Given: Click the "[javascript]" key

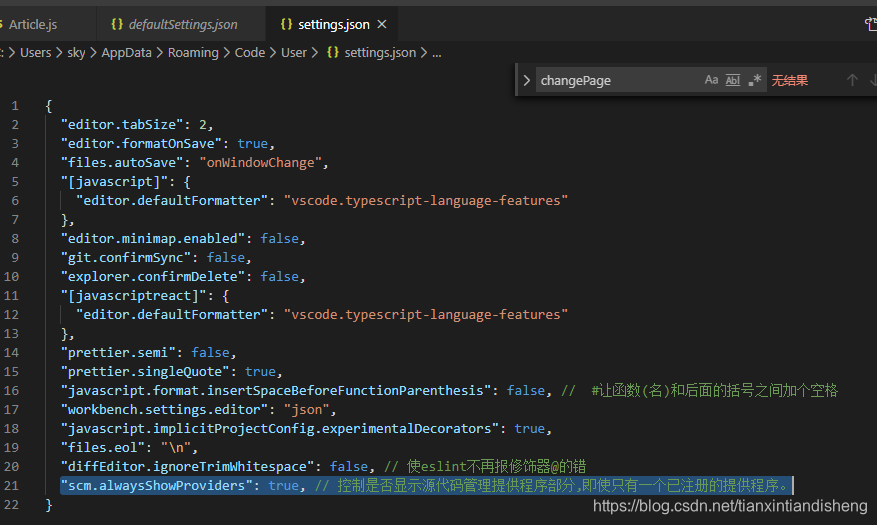Looking at the screenshot, I should pyautogui.click(x=114, y=182).
